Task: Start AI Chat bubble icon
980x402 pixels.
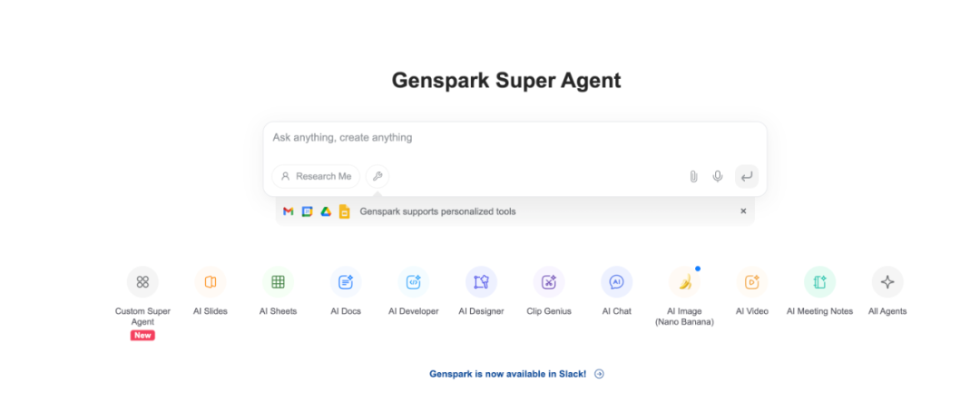Action: click(617, 282)
